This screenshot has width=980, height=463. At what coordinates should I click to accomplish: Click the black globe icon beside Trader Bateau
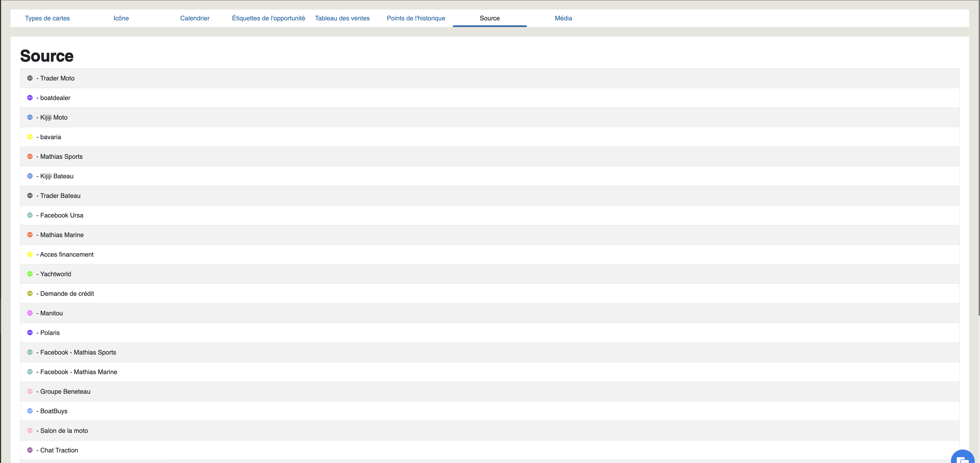pos(30,196)
